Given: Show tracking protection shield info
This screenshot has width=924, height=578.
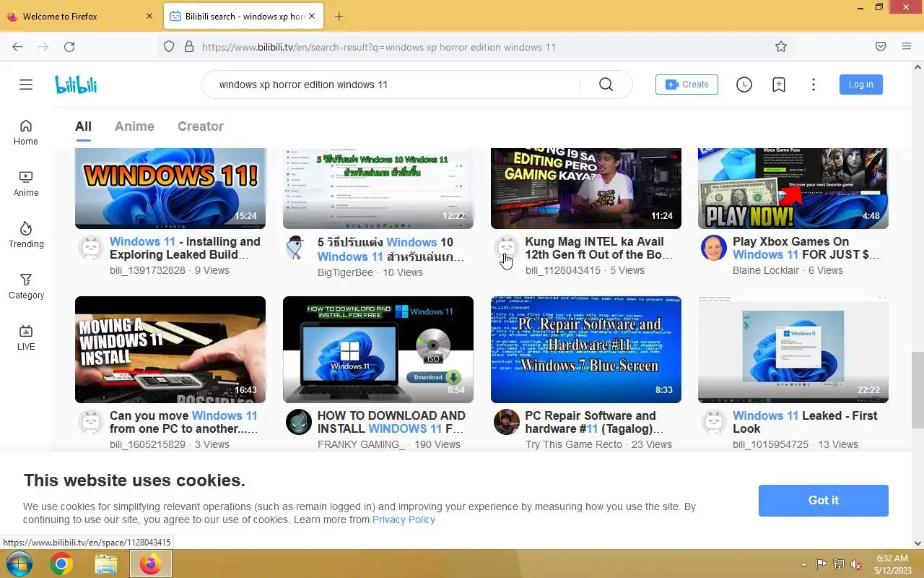Looking at the screenshot, I should coord(169,46).
